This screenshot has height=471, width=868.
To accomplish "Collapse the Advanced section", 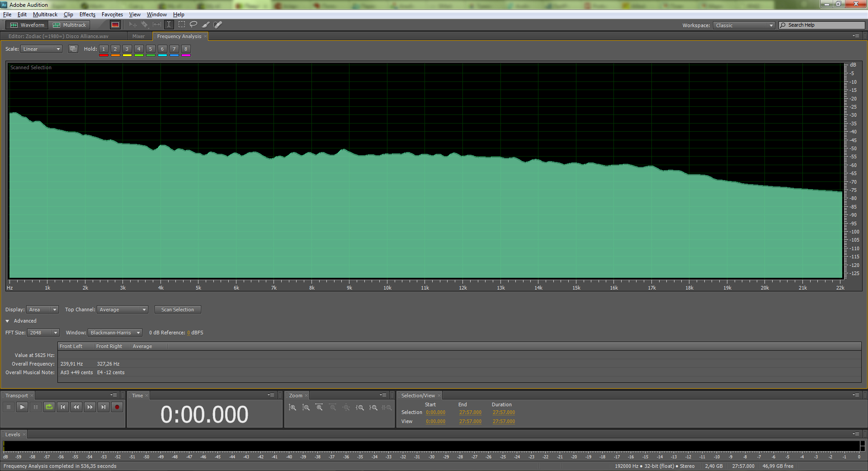I will (x=8, y=321).
